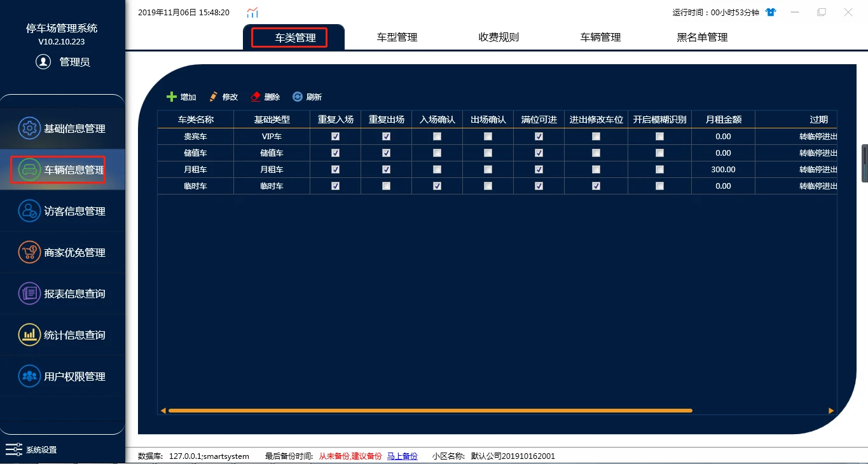Click the orange horizontal scrollbar thumb

pos(430,411)
